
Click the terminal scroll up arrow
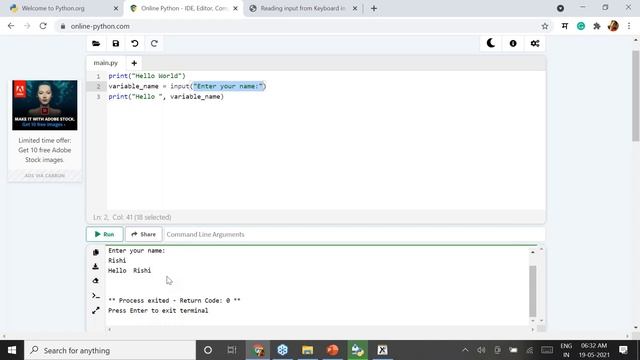533,252
